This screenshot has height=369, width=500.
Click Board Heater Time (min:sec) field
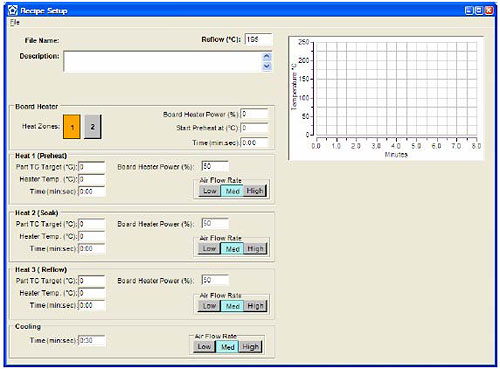tap(254, 142)
